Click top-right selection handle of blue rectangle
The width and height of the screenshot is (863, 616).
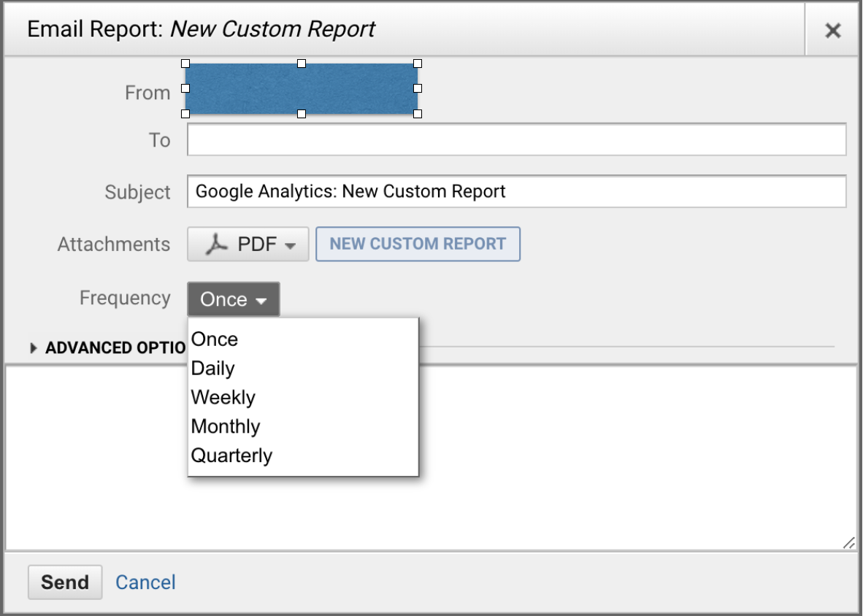(x=418, y=63)
